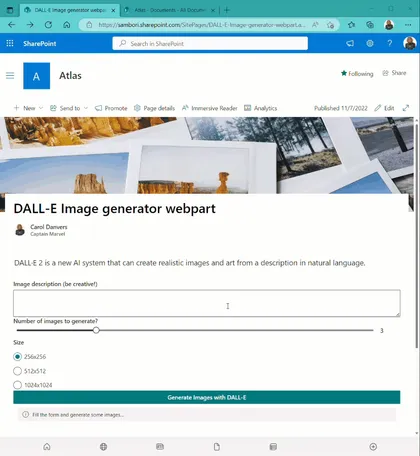Click the read aloud icon in address bar
The width and height of the screenshot is (420, 456).
point(315,25)
